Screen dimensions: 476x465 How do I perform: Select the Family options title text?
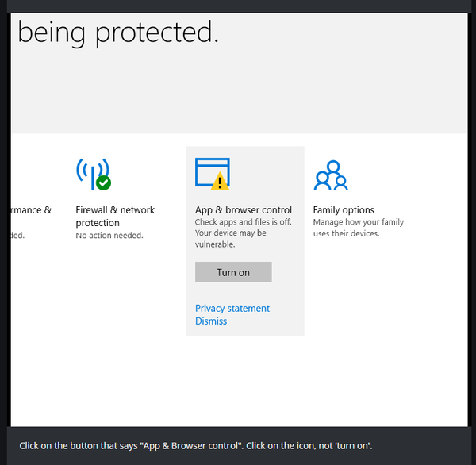pyautogui.click(x=344, y=210)
